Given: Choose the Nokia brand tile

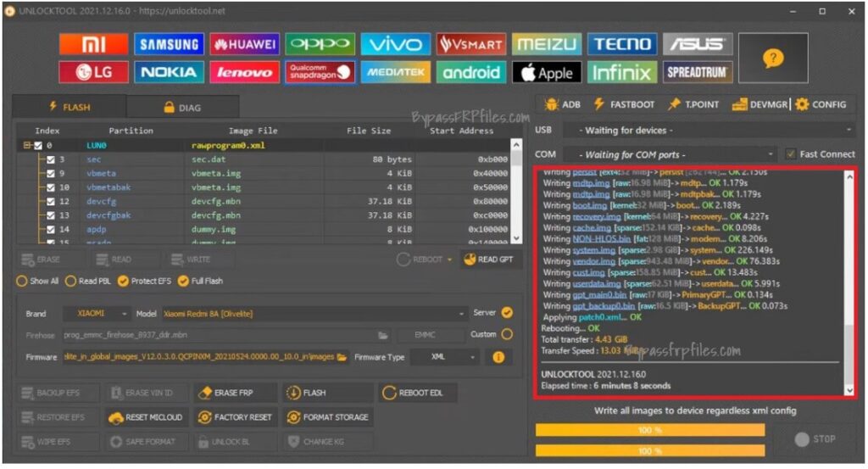Looking at the screenshot, I should [169, 72].
